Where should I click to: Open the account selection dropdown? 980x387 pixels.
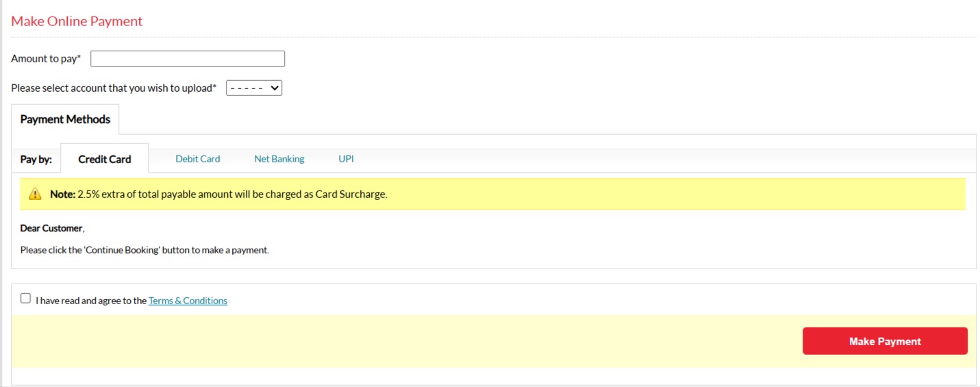pyautogui.click(x=254, y=88)
